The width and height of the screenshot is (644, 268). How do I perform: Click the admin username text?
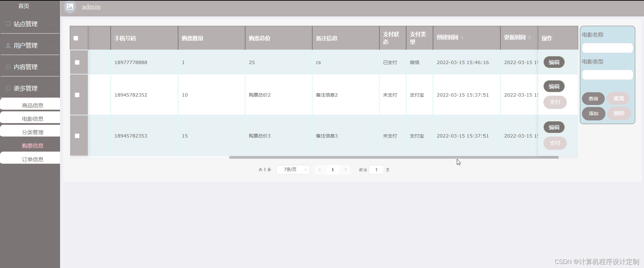(91, 7)
